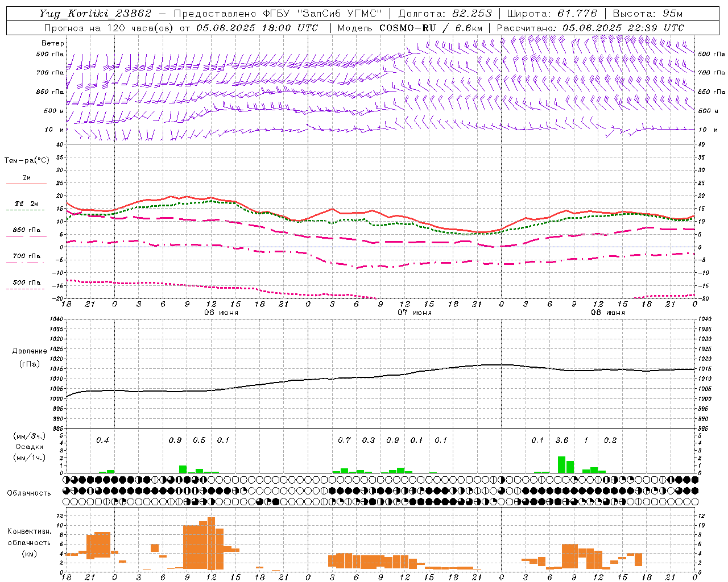Click the tallest orange convective bar on 06 июня
The height and width of the screenshot is (582, 728).
[212, 543]
